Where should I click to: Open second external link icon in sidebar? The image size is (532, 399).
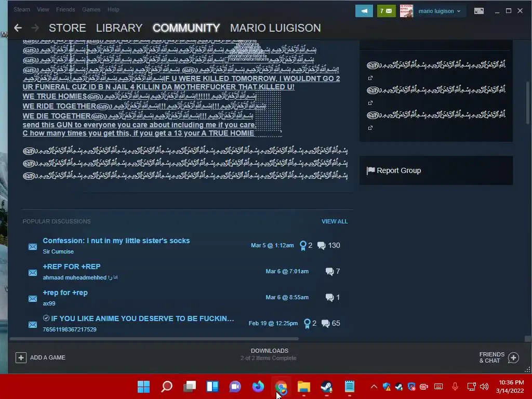point(370,103)
